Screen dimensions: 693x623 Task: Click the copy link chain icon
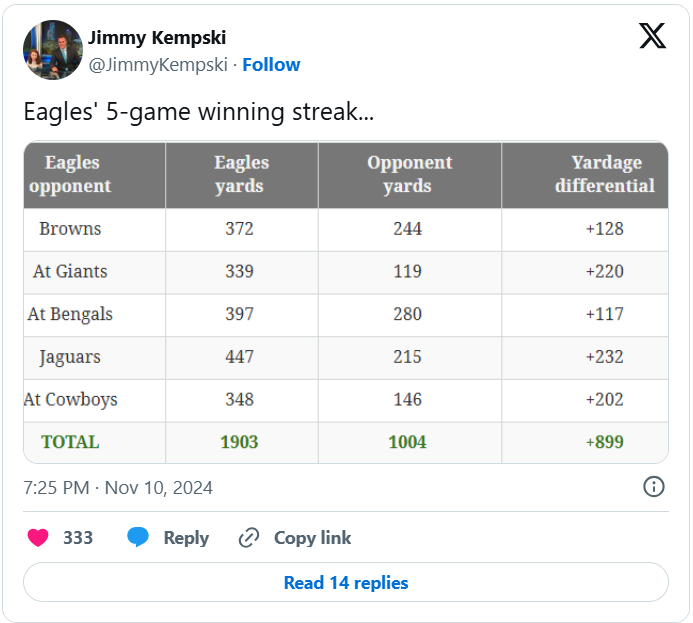click(x=249, y=538)
